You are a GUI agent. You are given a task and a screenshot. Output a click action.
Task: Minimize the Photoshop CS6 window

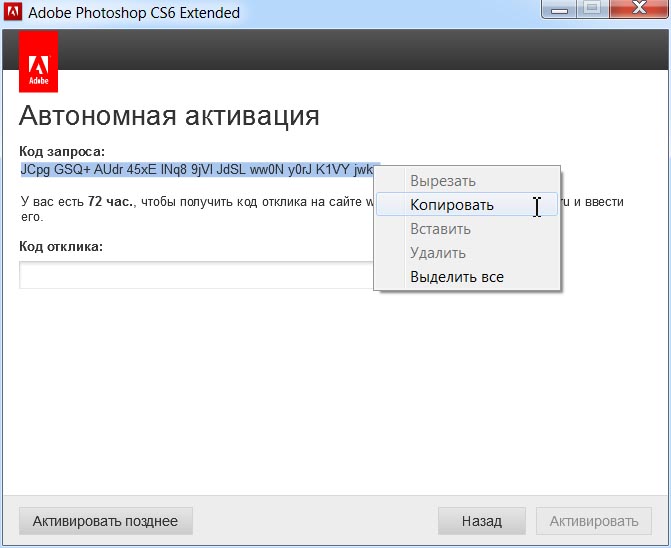558,9
